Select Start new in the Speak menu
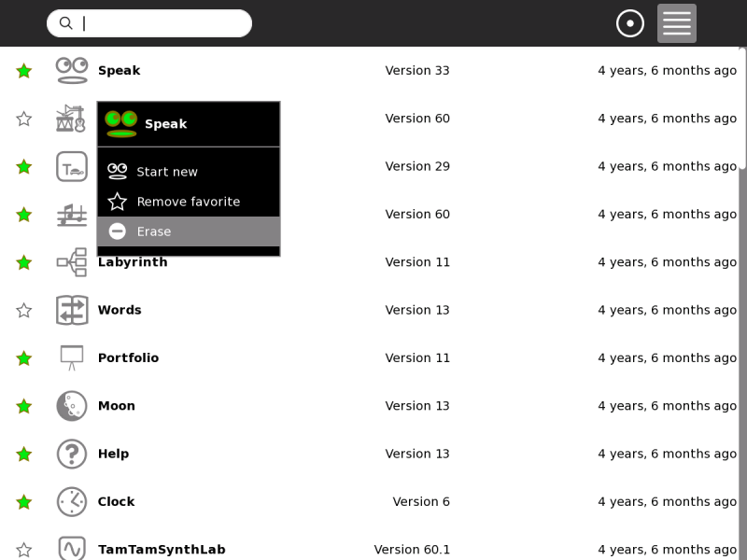 167,172
